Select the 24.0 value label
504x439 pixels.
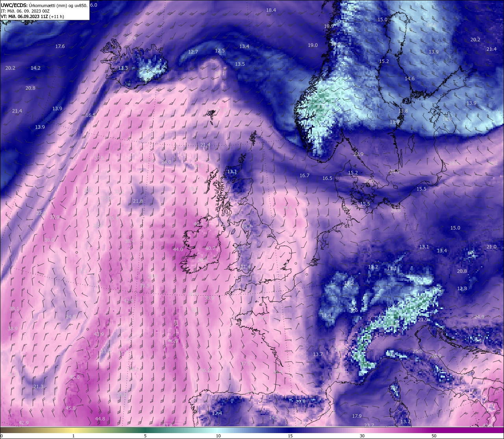(167, 162)
